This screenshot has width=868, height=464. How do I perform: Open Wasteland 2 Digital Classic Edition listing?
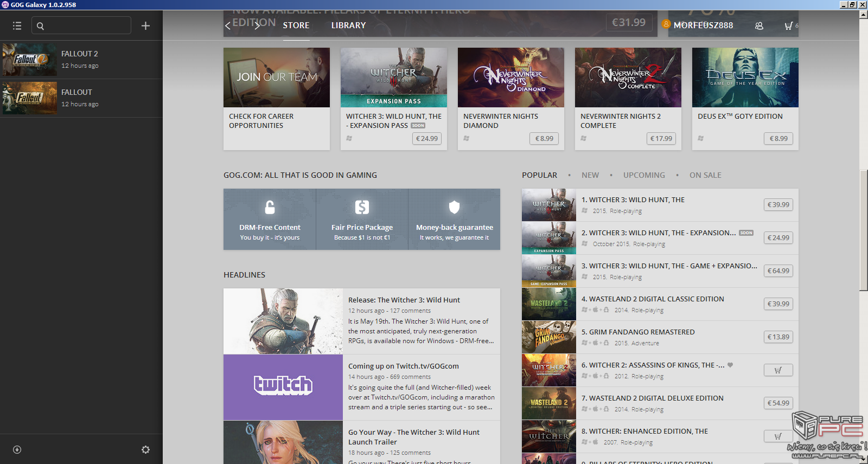coord(660,304)
